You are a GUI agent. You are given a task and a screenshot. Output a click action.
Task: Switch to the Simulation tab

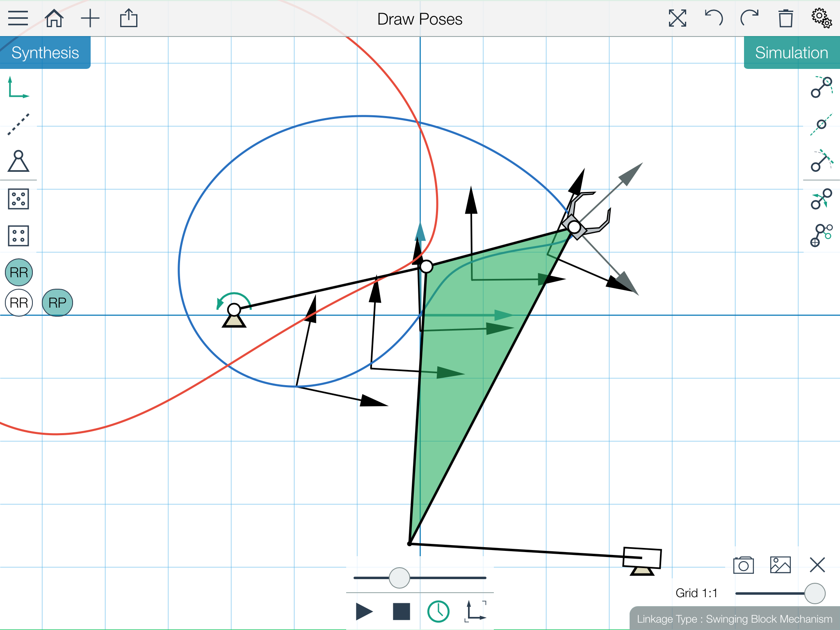792,52
